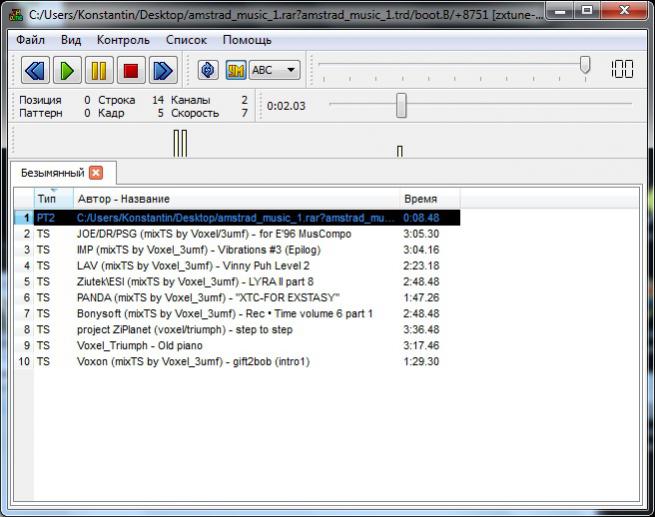Close the Безымянный playlist tab

click(96, 172)
